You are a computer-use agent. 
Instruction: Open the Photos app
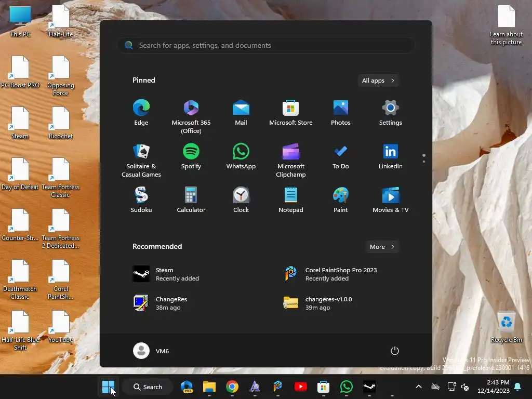pyautogui.click(x=341, y=113)
